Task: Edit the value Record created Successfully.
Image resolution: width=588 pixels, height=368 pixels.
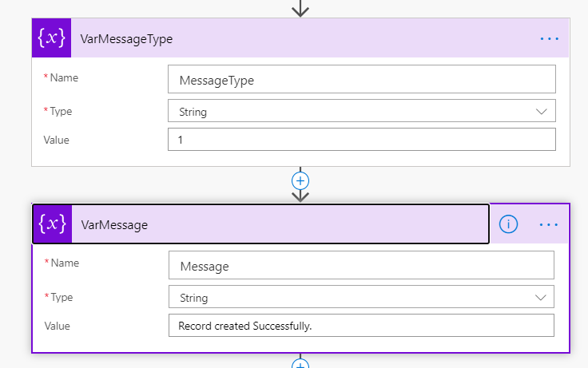Action: (x=361, y=325)
